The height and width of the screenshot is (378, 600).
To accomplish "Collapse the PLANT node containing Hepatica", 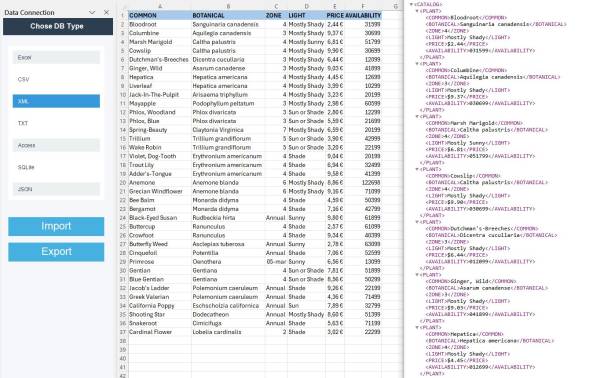I will tap(417, 327).
